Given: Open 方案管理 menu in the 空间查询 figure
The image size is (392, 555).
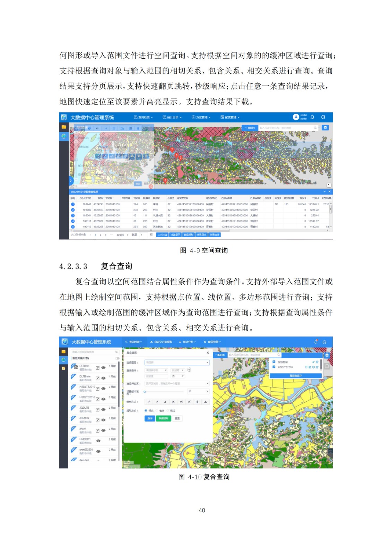Looking at the screenshot, I should pyautogui.click(x=201, y=117).
